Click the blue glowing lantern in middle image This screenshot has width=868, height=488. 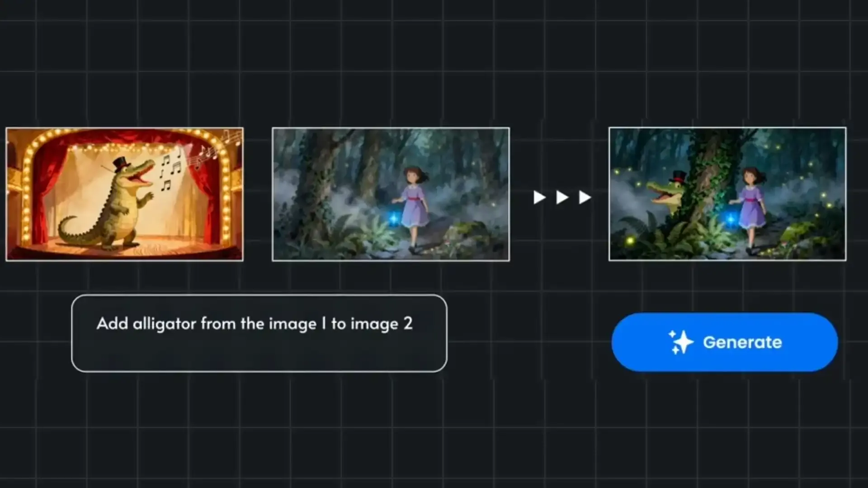[394, 219]
